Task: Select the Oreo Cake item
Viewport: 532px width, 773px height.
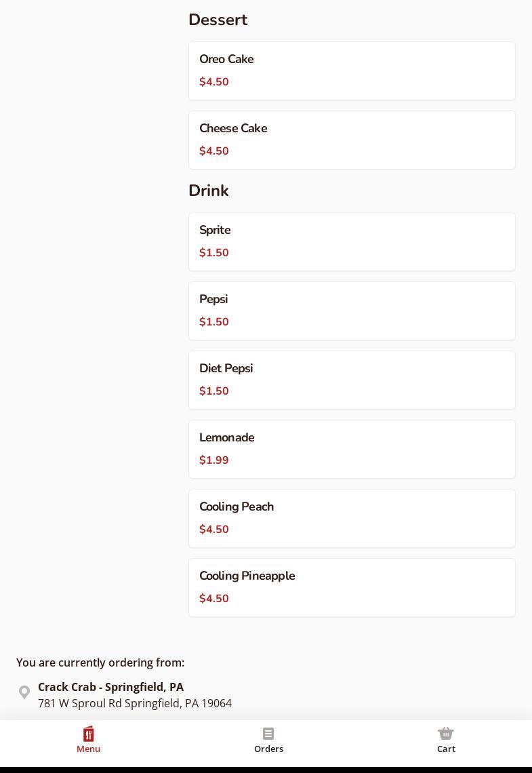Action: tap(352, 71)
